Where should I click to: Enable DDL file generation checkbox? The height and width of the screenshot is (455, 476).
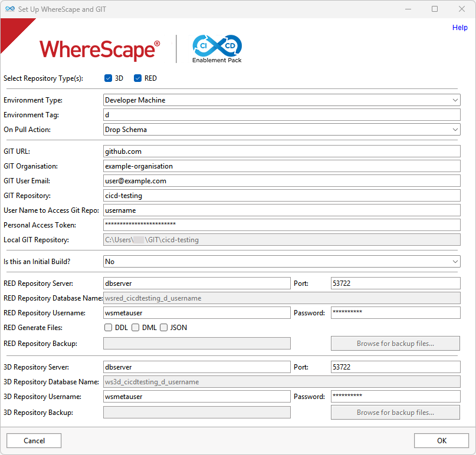[109, 328]
